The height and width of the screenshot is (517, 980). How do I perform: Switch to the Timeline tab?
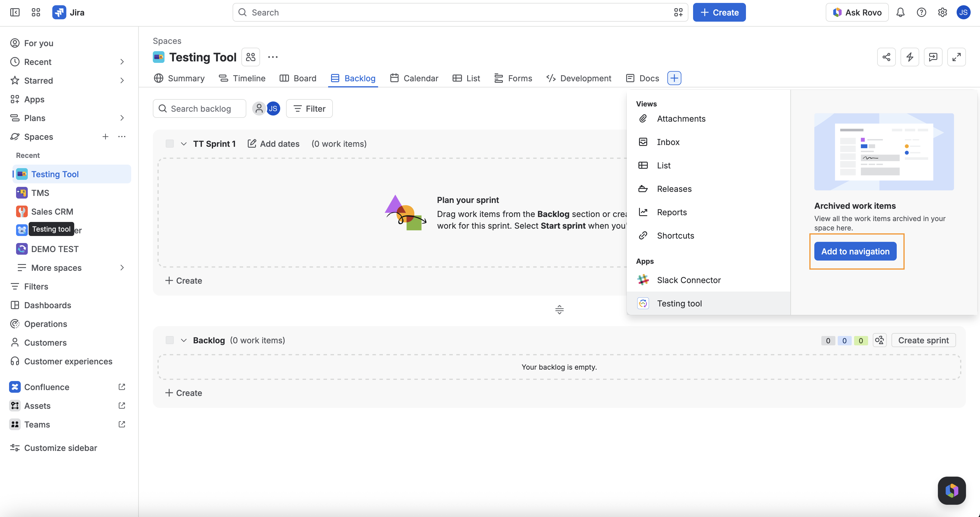242,78
